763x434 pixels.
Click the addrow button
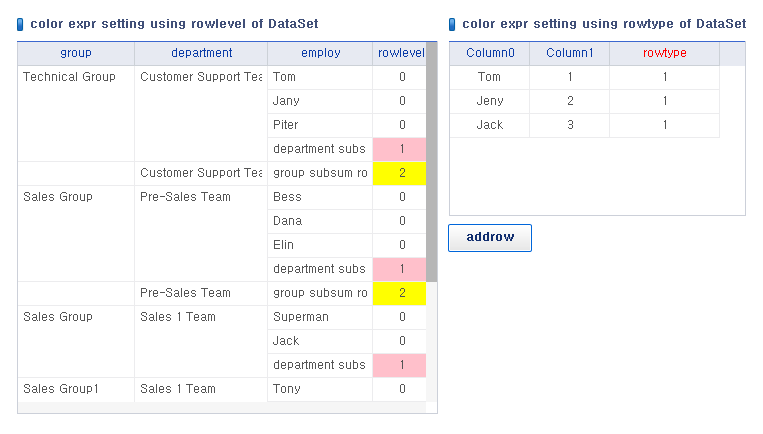(x=490, y=238)
